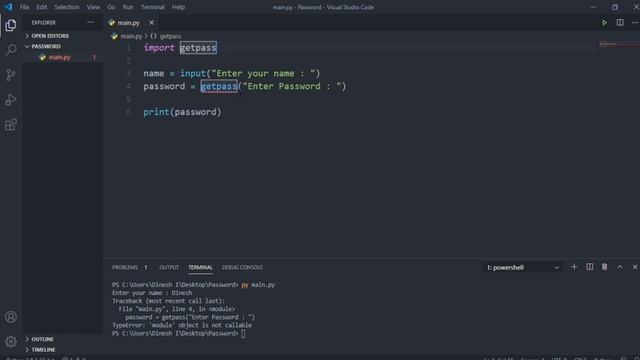Open the Extensions view
This screenshot has height=360, width=640.
[11, 124]
